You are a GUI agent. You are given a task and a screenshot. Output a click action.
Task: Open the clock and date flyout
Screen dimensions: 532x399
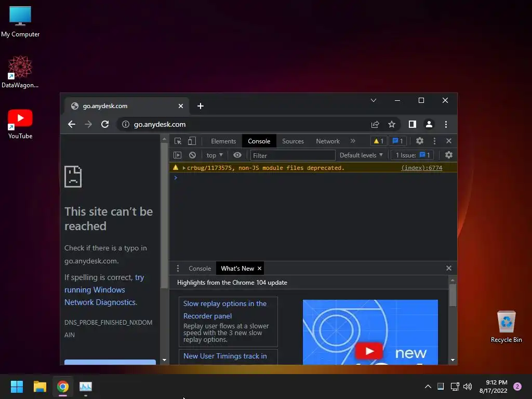pyautogui.click(x=494, y=387)
